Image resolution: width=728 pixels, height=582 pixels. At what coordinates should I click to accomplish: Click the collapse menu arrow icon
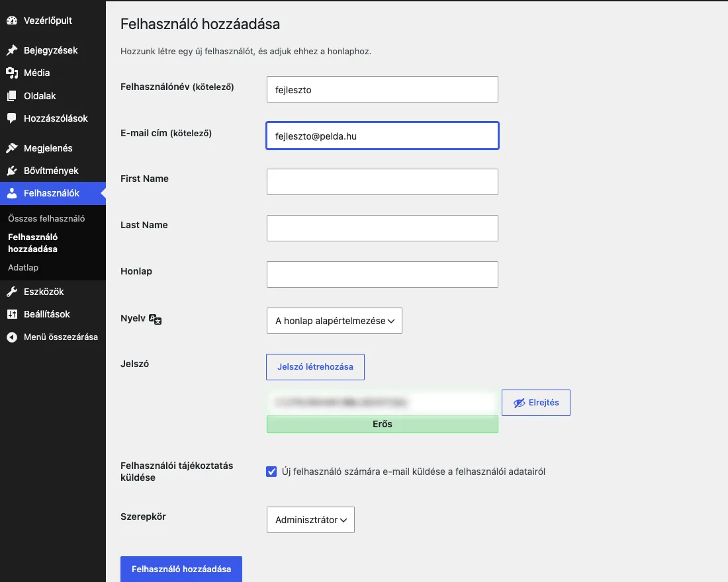[12, 337]
